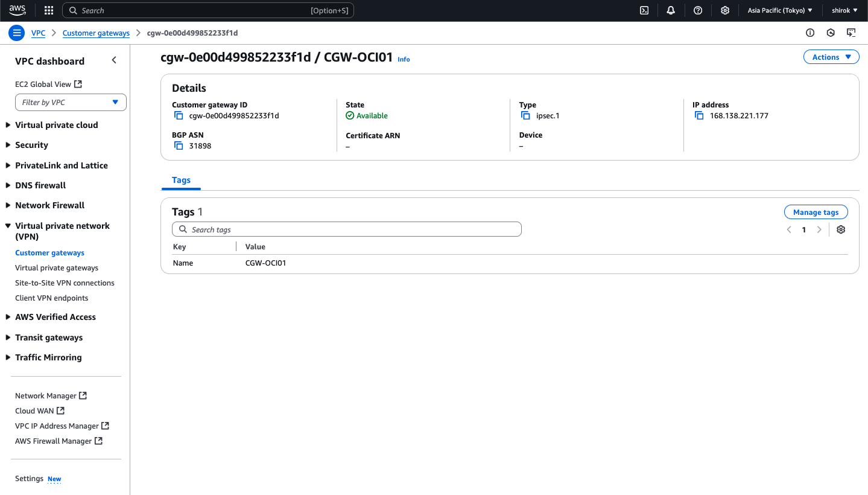868x495 pixels.
Task: Open the EC2 Global View link
Action: [43, 84]
